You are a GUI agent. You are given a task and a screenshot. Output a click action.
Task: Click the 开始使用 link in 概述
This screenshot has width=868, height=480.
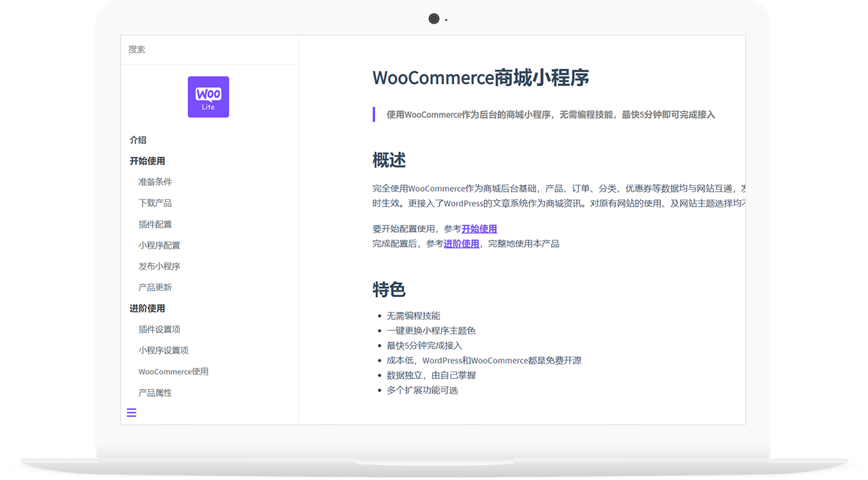click(x=478, y=228)
